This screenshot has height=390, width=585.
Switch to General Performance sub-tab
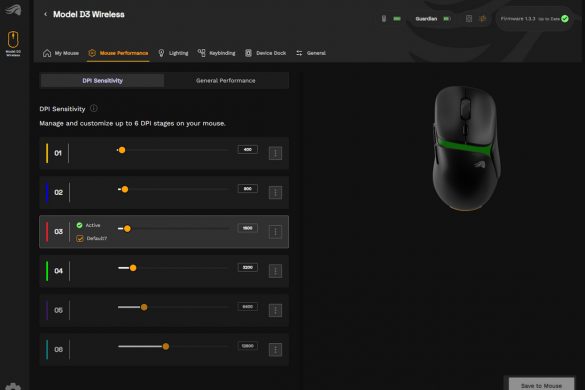tap(226, 80)
